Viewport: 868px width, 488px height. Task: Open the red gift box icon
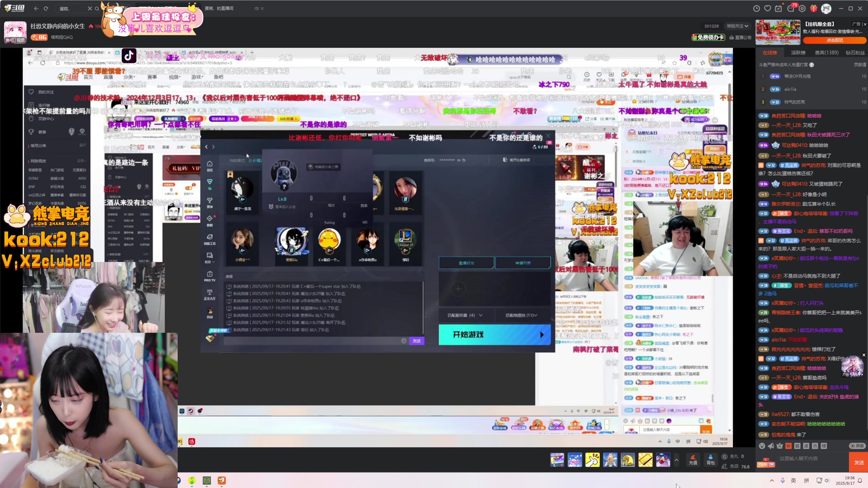[814, 8]
